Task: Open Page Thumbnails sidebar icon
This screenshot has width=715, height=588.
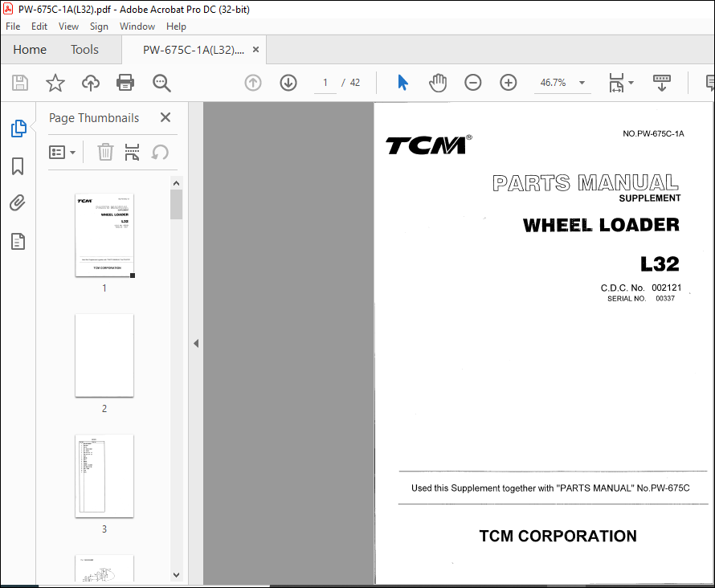Action: (18, 129)
